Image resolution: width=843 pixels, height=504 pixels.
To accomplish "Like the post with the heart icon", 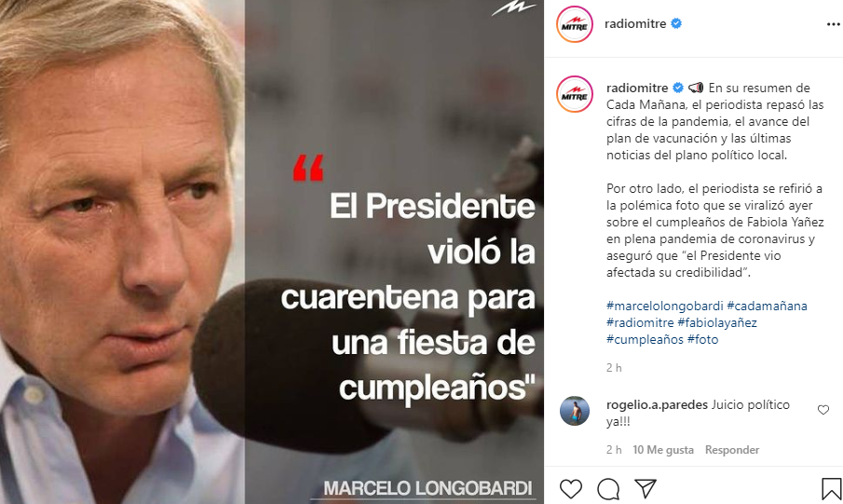I will tap(570, 488).
